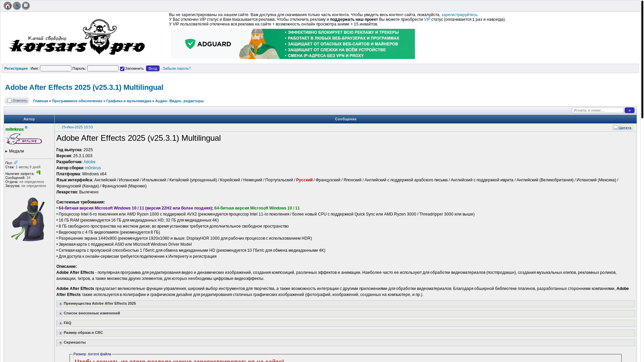This screenshot has height=362, width=644.
Task: Click m0nkrus username in author column
Action: pos(14,129)
